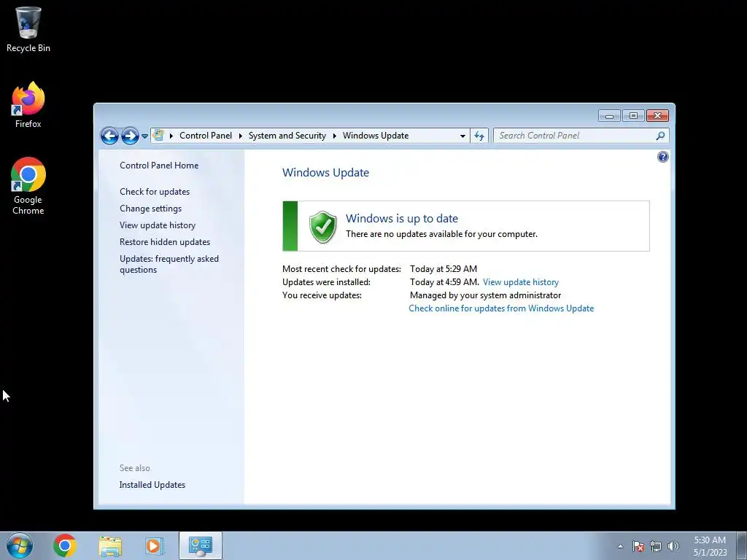Open Windows Explorer from the taskbar

(110, 545)
